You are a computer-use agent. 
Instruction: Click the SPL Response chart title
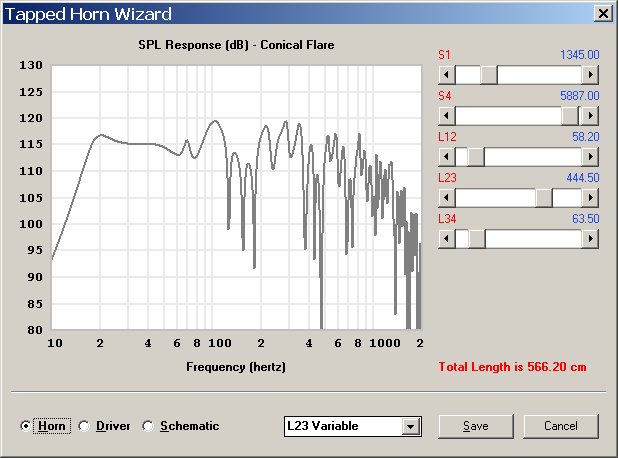tap(236, 45)
